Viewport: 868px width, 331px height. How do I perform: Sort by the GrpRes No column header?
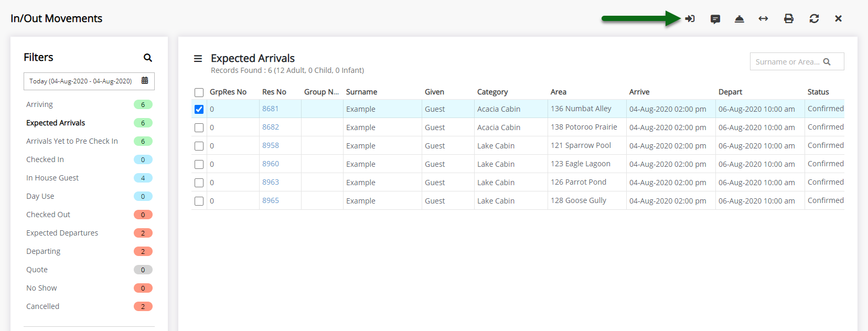(228, 92)
